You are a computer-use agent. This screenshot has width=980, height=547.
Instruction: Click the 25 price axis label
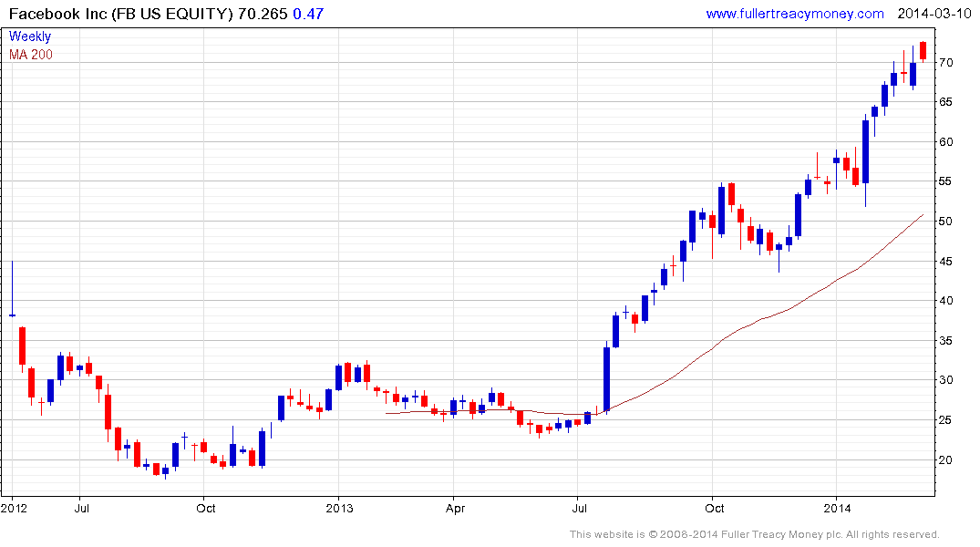coord(945,420)
